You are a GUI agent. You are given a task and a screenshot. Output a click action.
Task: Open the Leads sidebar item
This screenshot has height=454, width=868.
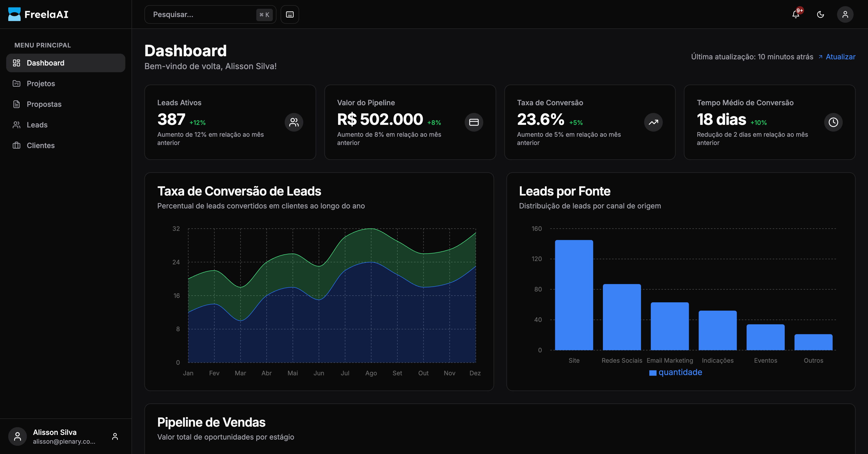pyautogui.click(x=37, y=125)
